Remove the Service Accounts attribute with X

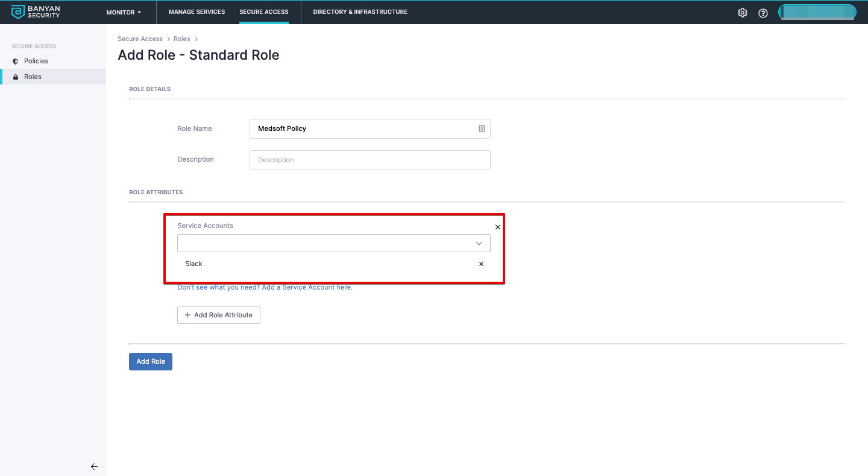tap(498, 227)
